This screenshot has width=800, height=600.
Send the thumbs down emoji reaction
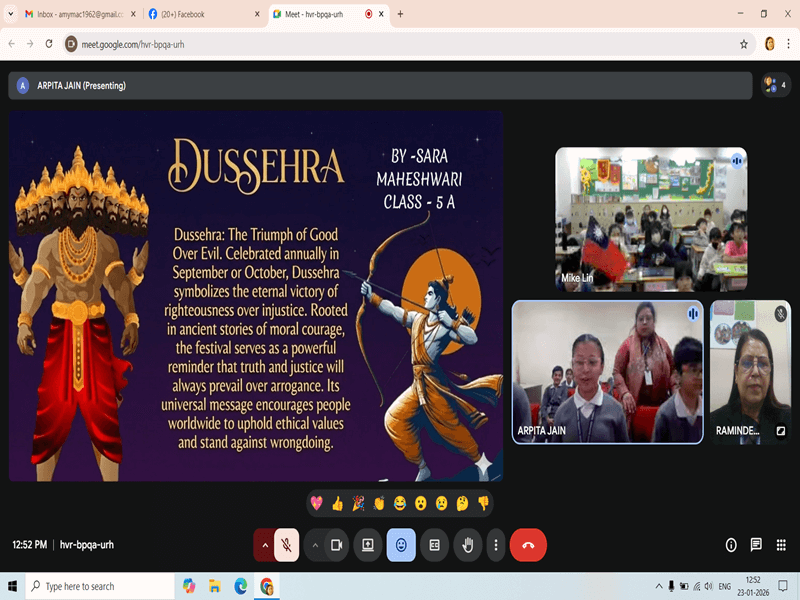click(x=483, y=503)
